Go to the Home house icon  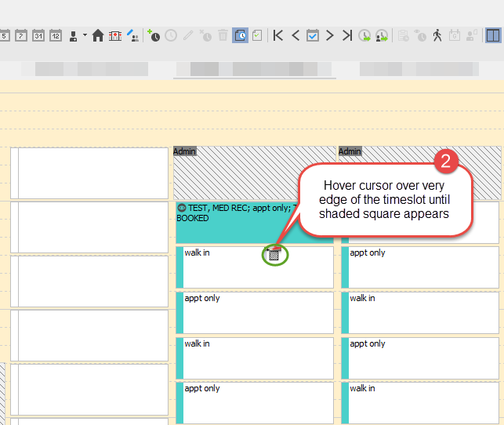pos(98,35)
